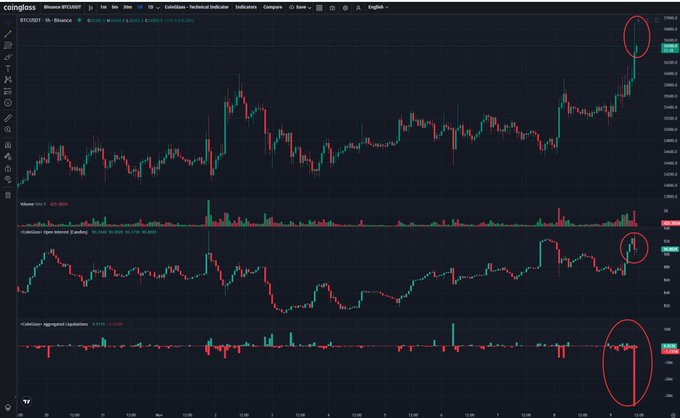
Task: Maximize the main price chart pane
Action: [656, 20]
